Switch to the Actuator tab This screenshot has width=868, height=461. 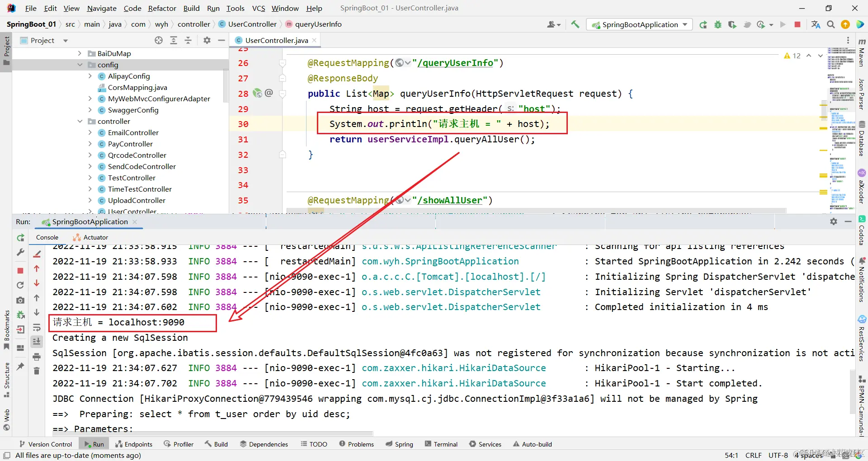pos(90,237)
